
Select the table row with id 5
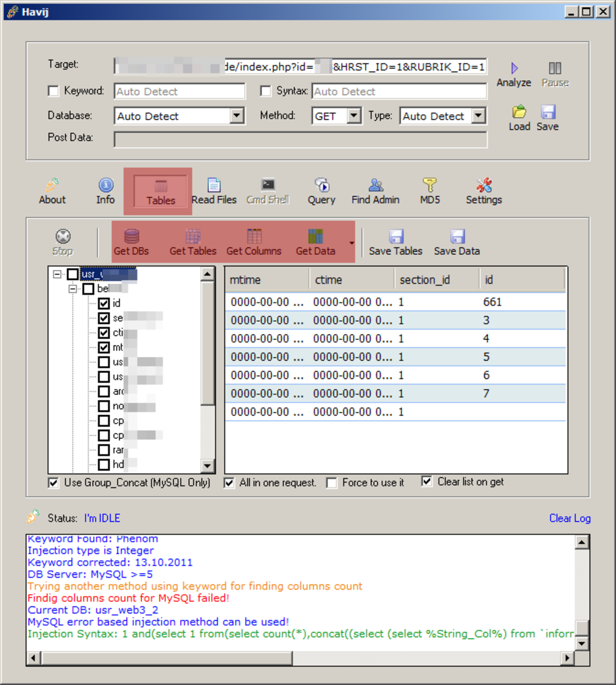pos(395,357)
